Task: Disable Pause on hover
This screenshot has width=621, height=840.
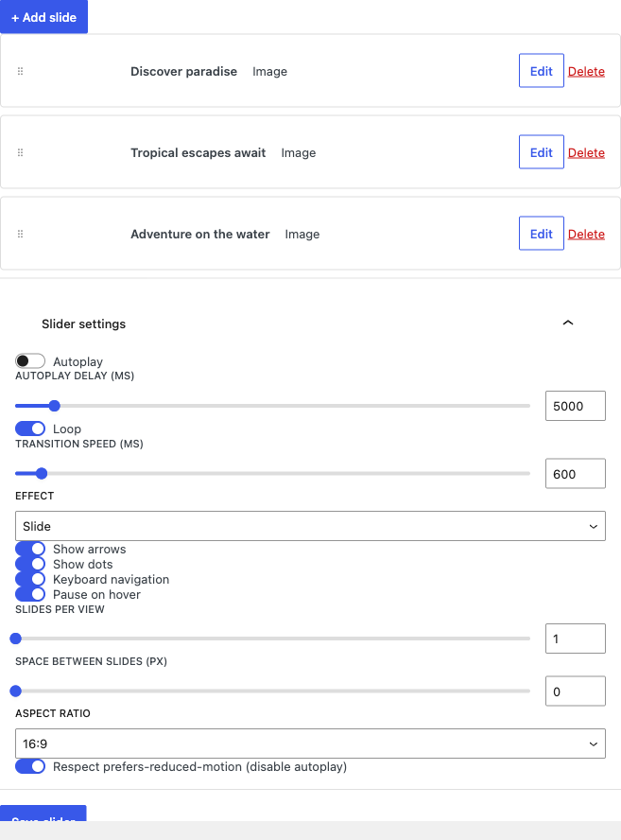Action: coord(30,594)
